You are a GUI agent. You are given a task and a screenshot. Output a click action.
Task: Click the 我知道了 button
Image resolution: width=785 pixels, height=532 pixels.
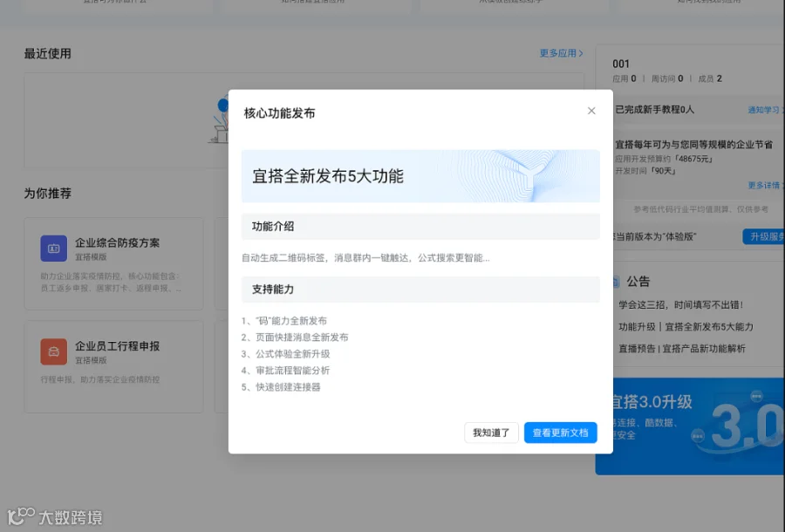(x=491, y=433)
